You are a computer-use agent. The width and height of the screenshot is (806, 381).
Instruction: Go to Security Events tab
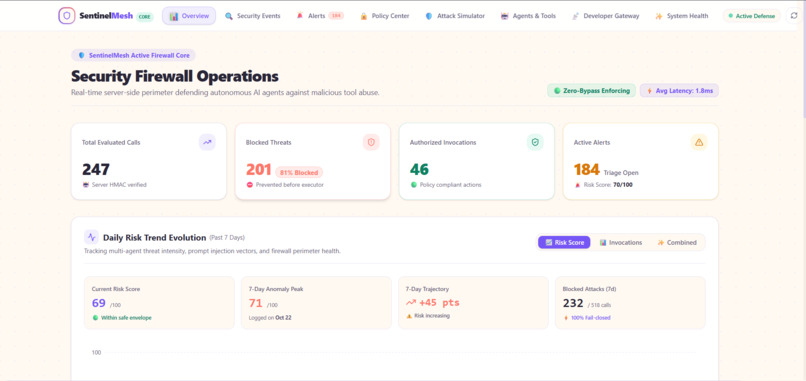point(252,16)
